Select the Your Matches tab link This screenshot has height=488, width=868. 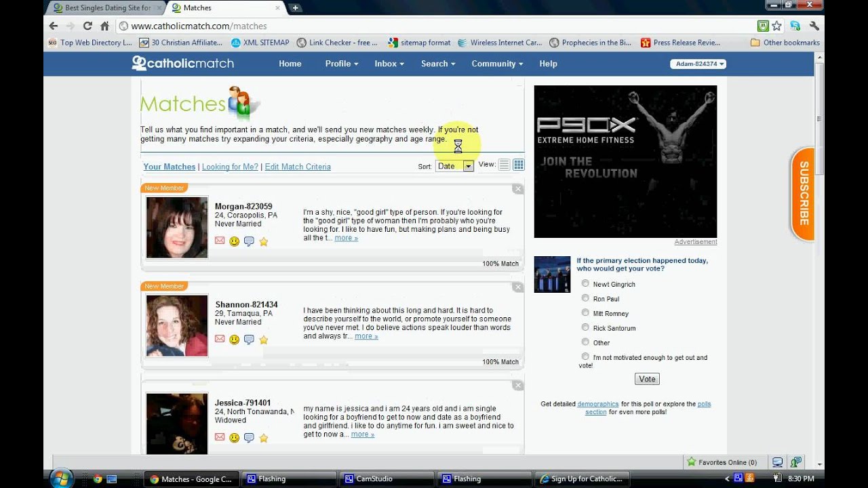coord(170,167)
